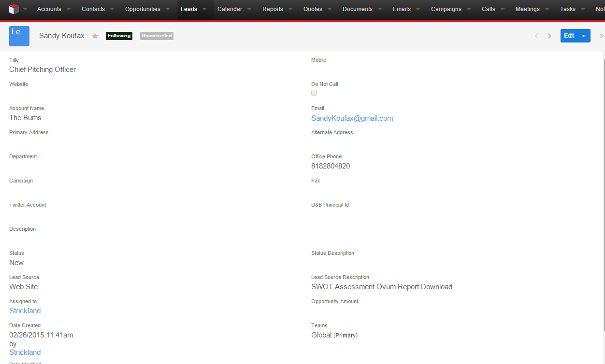Open the double-chevron panel toggle beside Edit
Screen dimensions: 605x364
(601, 36)
